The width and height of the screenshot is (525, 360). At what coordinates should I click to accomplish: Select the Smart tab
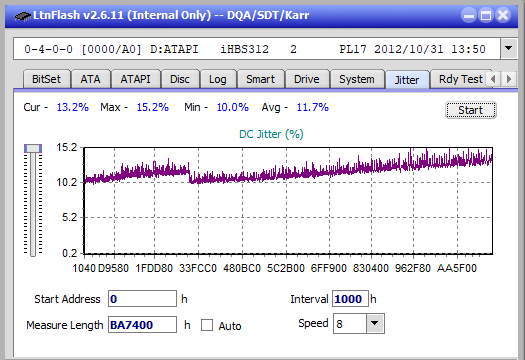(260, 79)
